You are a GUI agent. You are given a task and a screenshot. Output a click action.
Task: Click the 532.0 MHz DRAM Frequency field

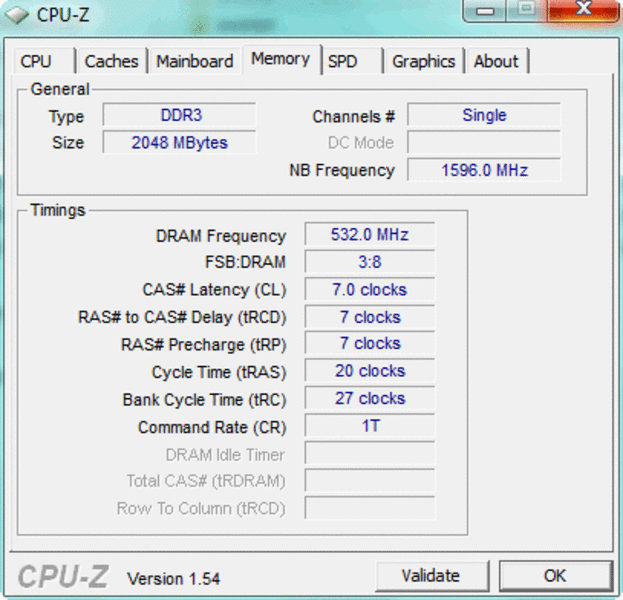click(x=370, y=234)
